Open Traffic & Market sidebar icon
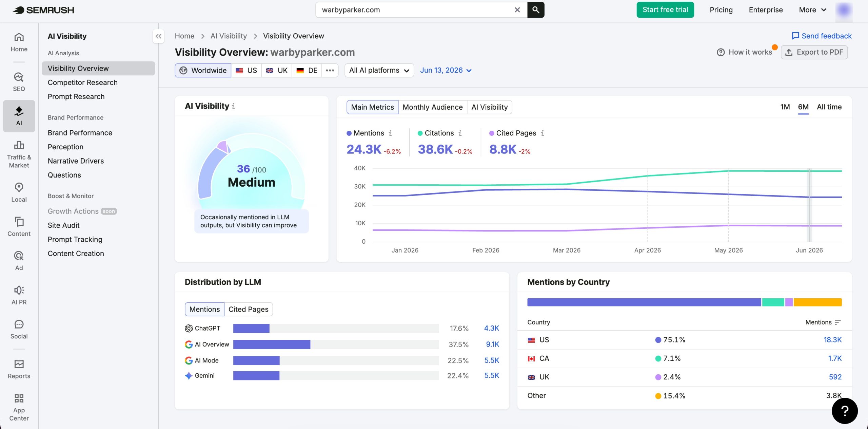The image size is (868, 429). tap(19, 154)
